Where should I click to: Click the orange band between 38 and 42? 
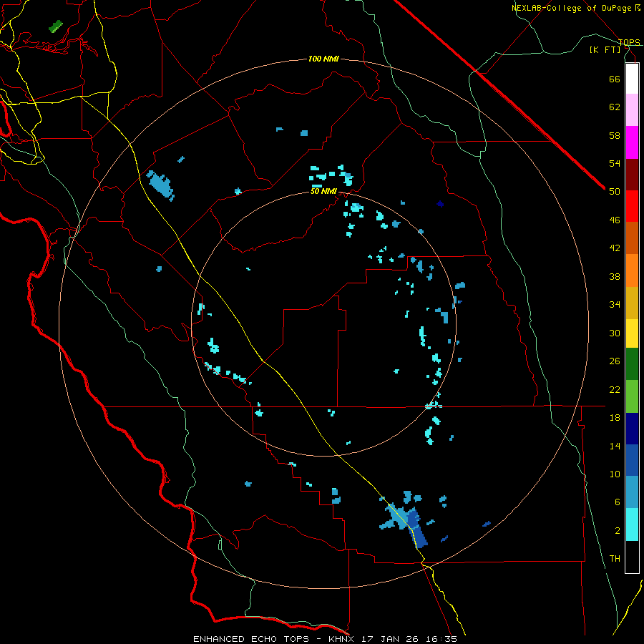click(x=632, y=270)
